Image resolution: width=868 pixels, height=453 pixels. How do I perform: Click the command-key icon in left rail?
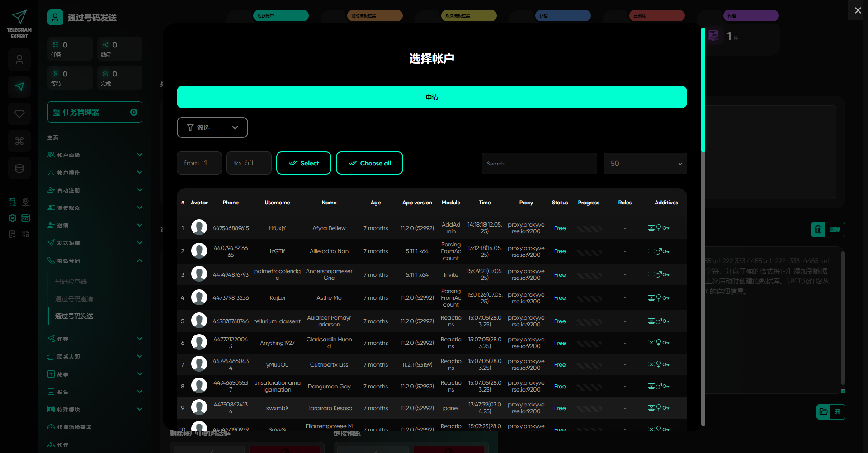[19, 141]
